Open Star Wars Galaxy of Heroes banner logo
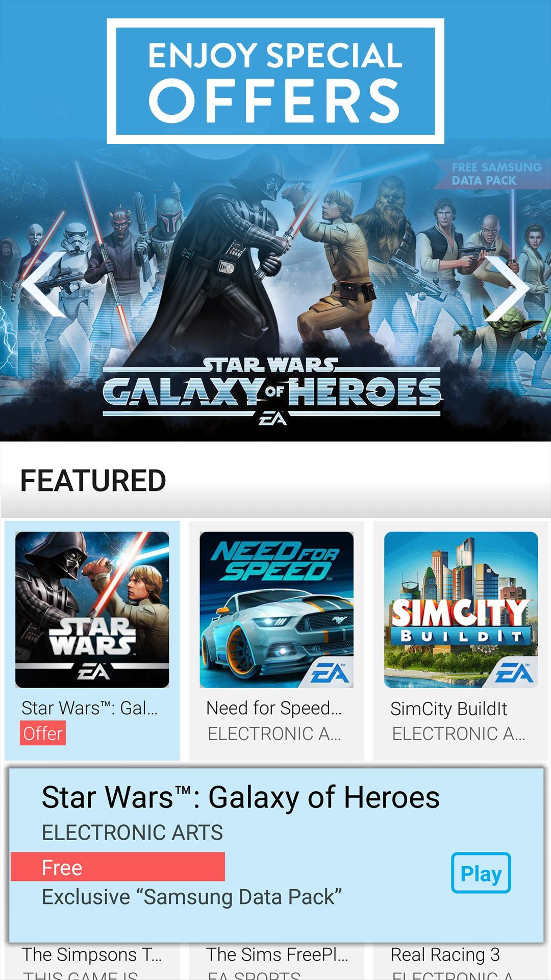This screenshot has height=980, width=551. pos(272,391)
